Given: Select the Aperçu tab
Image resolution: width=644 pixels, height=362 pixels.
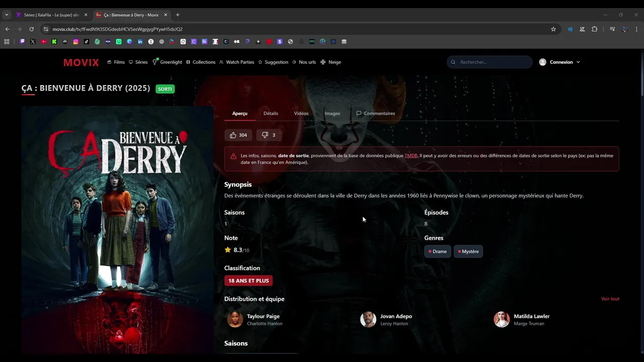Looking at the screenshot, I should tap(240, 114).
